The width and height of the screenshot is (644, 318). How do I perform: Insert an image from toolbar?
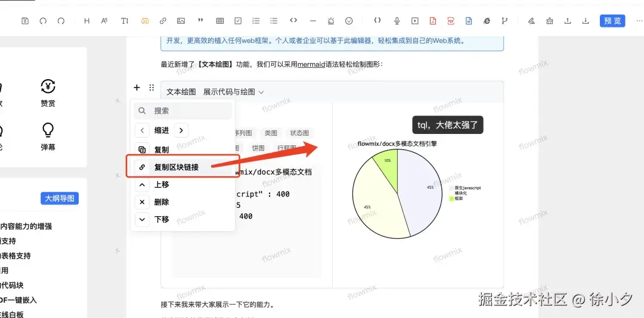click(181, 20)
